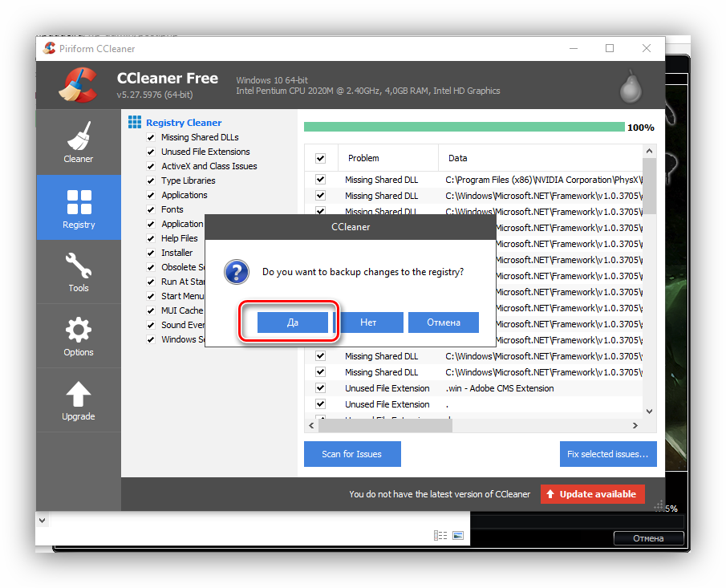Click Да to back up registry
The image size is (726, 588).
click(x=293, y=322)
